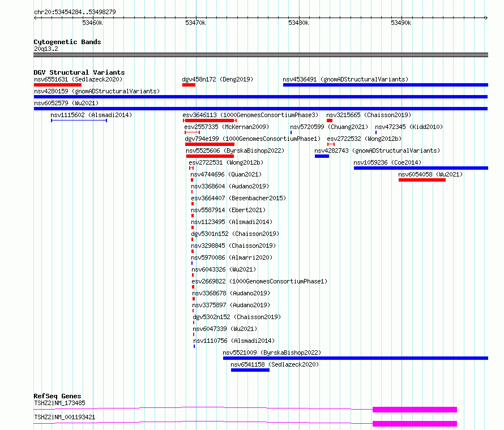Open nsv5525606 (ByrskaBishop2022) variant

[x=235, y=150]
